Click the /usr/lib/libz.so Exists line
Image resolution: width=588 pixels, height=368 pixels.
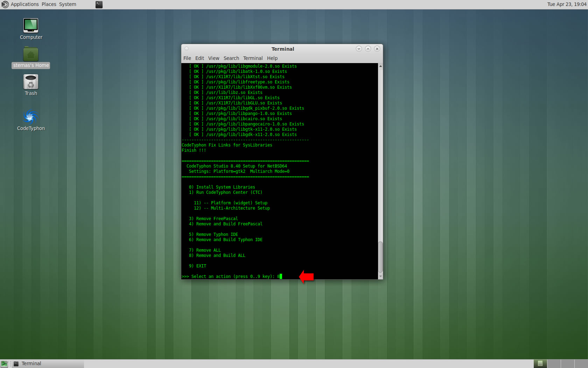coord(226,93)
